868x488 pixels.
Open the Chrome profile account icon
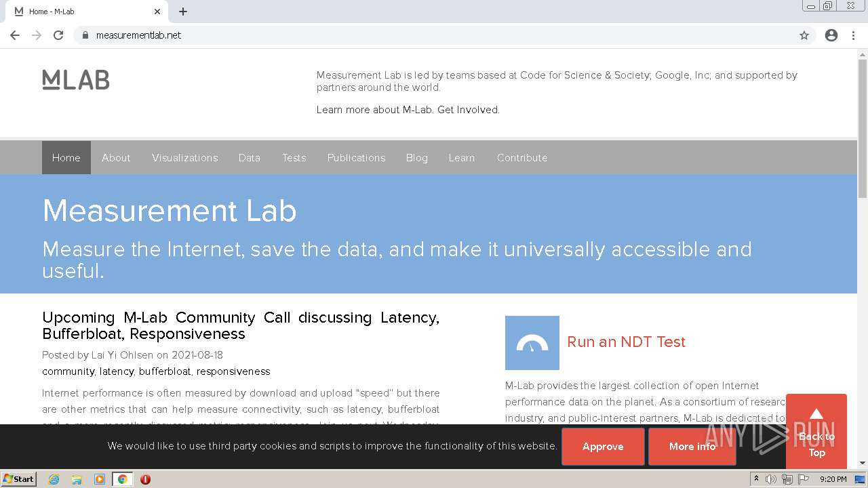831,35
